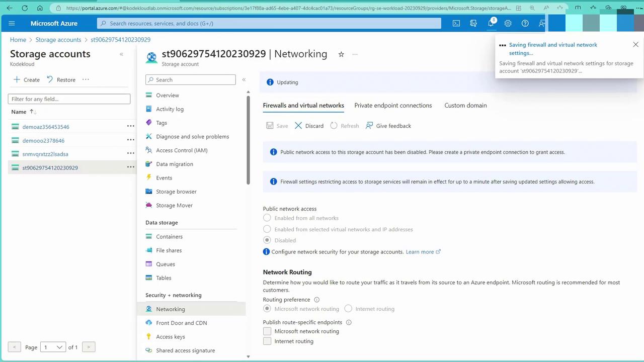Click the info icon beside Routing preference
The width and height of the screenshot is (644, 362).
[316, 300]
